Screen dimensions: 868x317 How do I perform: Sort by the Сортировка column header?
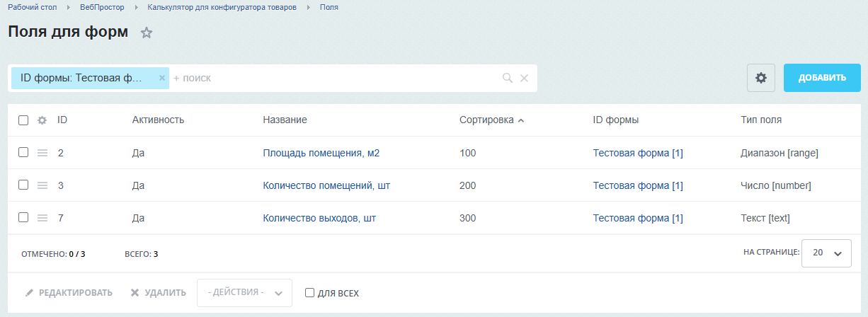coord(491,120)
